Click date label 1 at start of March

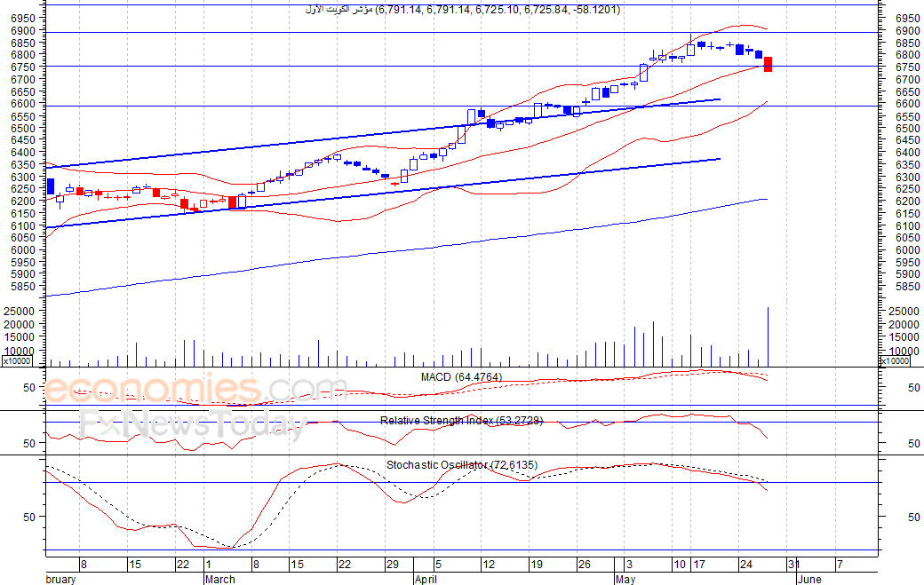[209, 565]
